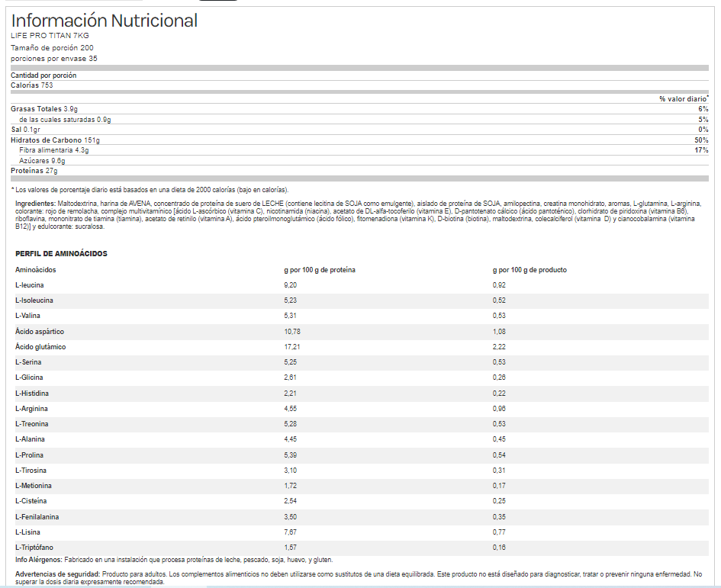The width and height of the screenshot is (721, 588).
Task: Click the Ingredientes paragraph label
Action: point(36,204)
